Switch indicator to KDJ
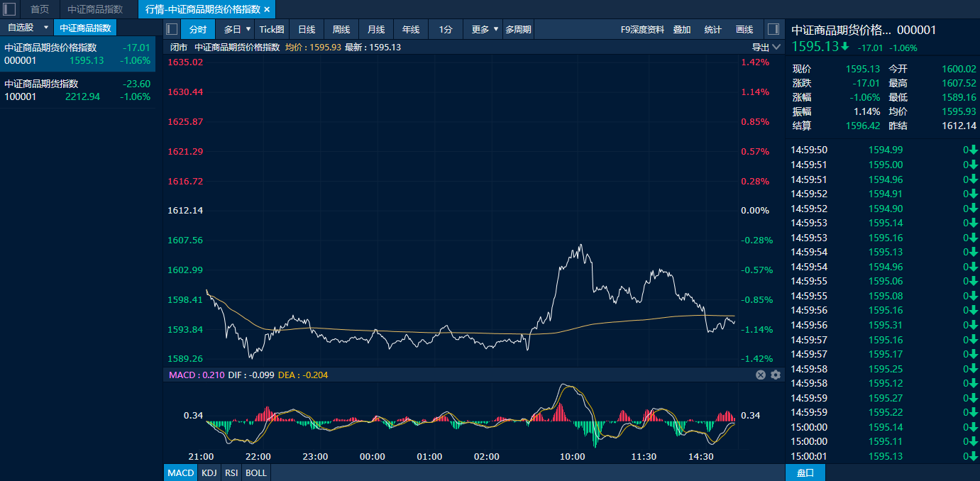Screen dimensions: 980x481 click(x=209, y=472)
